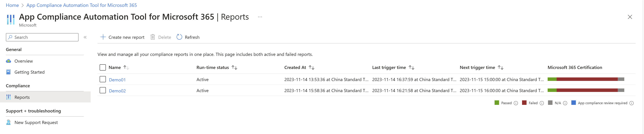Click the info icon next to Passed legend
Viewport: 644px width, 134px height.
tap(516, 103)
